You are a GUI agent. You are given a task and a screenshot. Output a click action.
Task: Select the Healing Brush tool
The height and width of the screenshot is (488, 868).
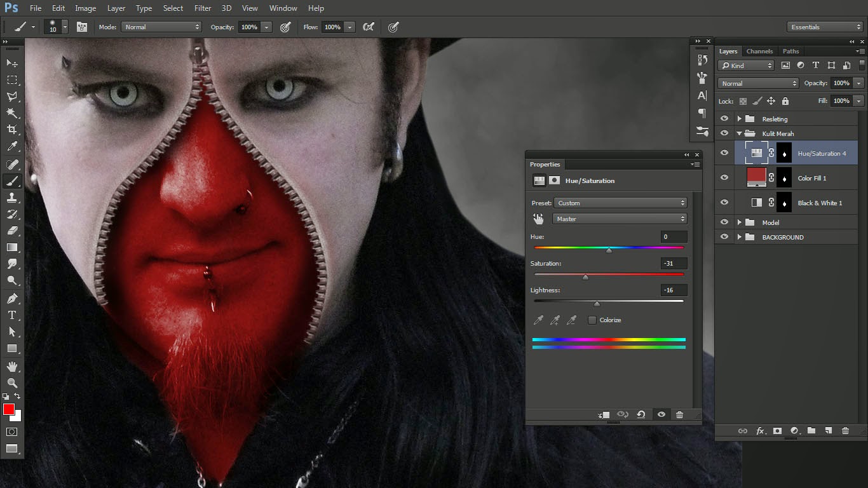coord(12,165)
